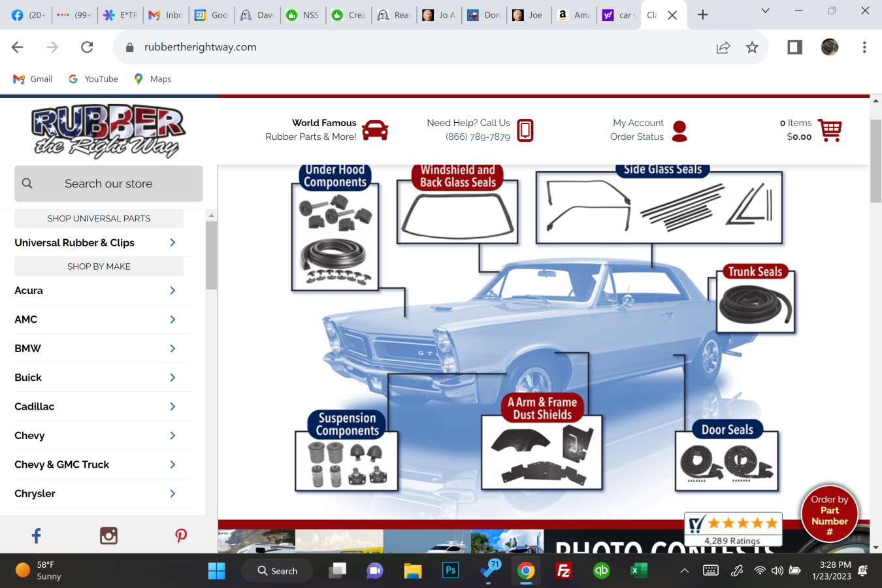Open the Instagram social icon
This screenshot has height=588, width=882.
[x=108, y=536]
